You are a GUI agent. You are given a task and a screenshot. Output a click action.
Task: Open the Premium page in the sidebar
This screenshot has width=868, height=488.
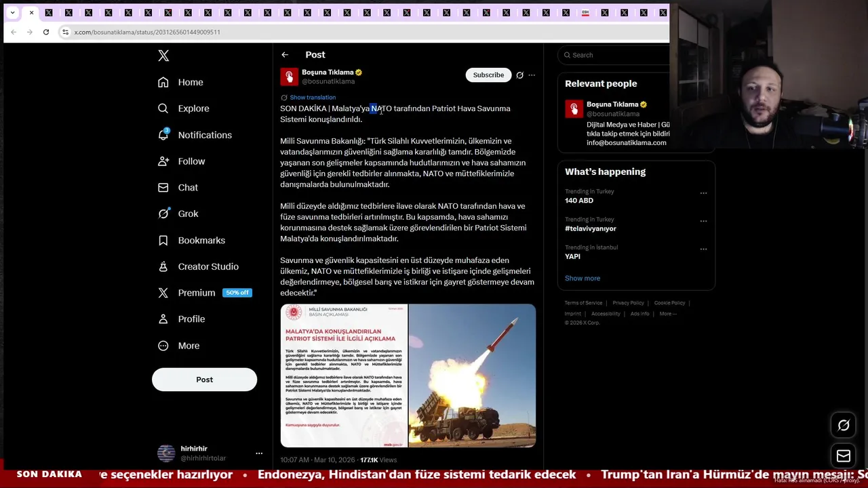(197, 293)
